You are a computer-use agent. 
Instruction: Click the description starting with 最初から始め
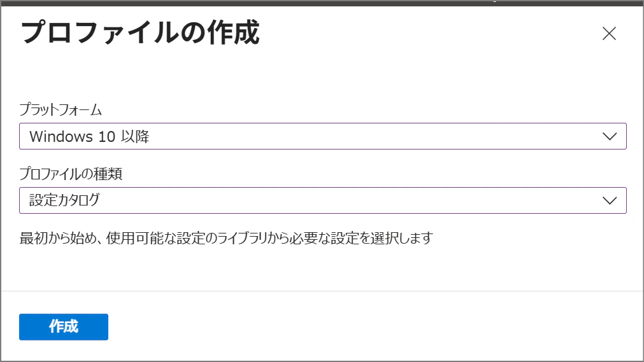pyautogui.click(x=226, y=238)
